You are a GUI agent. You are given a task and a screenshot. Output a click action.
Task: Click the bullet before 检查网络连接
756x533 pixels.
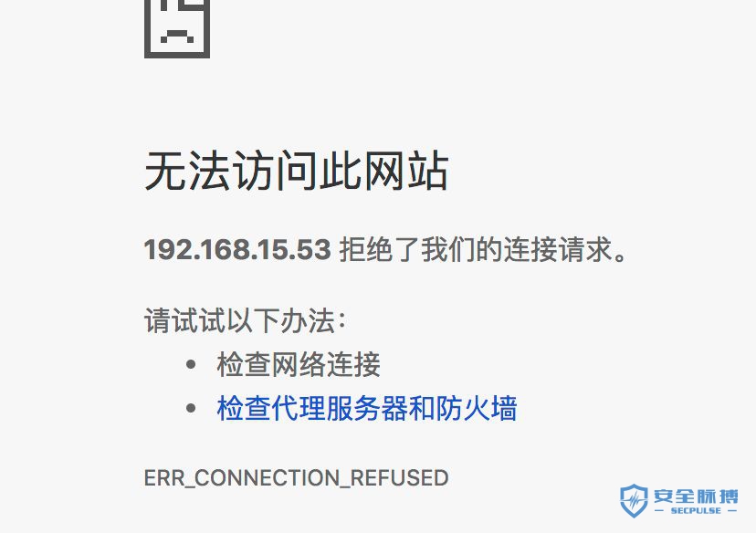(191, 364)
